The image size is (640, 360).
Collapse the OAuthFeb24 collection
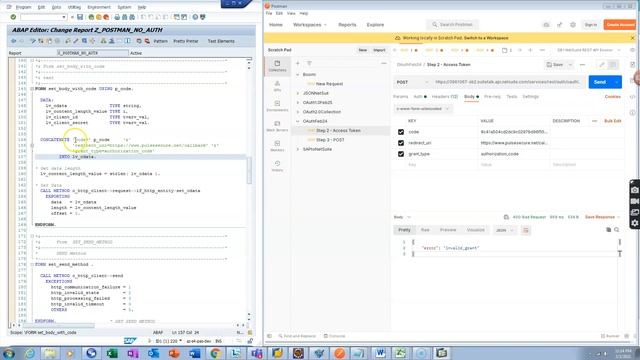click(298, 121)
